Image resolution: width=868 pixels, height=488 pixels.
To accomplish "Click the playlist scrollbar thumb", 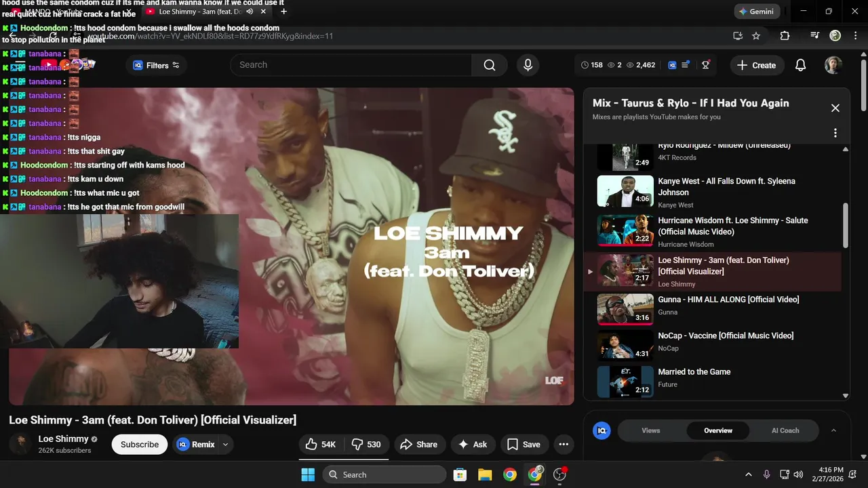I will pos(846,226).
